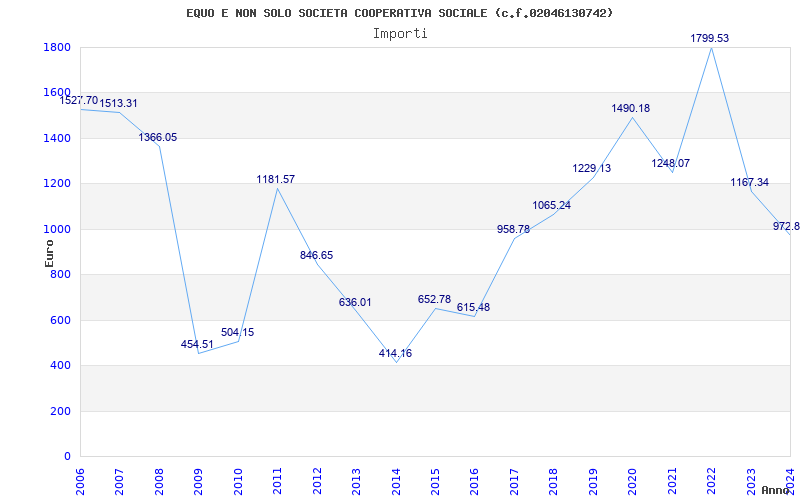
Task: Select year 2014 on x-axis
Action: (x=396, y=481)
